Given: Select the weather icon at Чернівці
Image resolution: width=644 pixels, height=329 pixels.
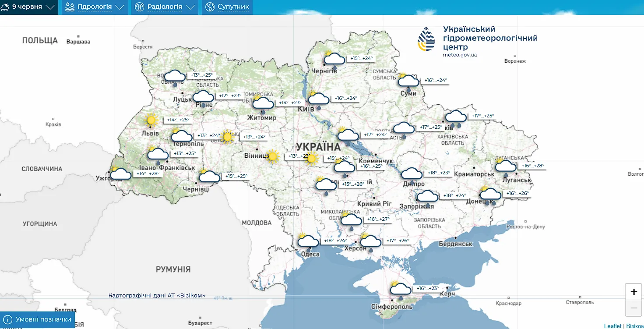Looking at the screenshot, I should (x=209, y=177).
